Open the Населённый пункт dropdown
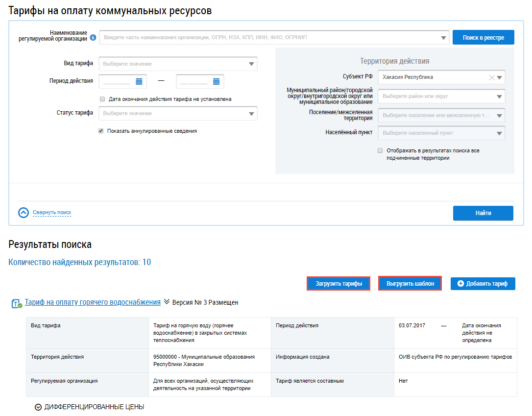The width and height of the screenshot is (532, 416). coord(441,133)
